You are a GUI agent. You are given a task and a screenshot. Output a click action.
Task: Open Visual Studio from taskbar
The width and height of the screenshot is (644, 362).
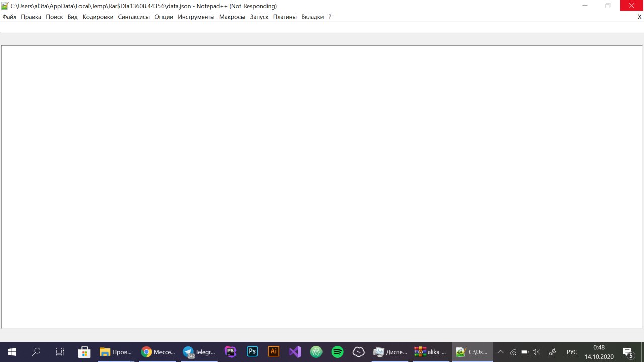point(295,352)
